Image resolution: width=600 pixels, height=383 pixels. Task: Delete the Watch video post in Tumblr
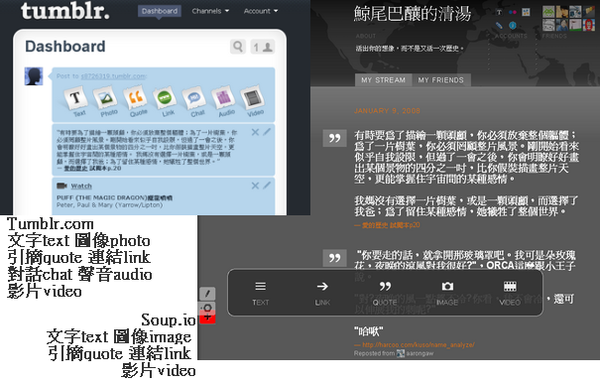tap(255, 186)
